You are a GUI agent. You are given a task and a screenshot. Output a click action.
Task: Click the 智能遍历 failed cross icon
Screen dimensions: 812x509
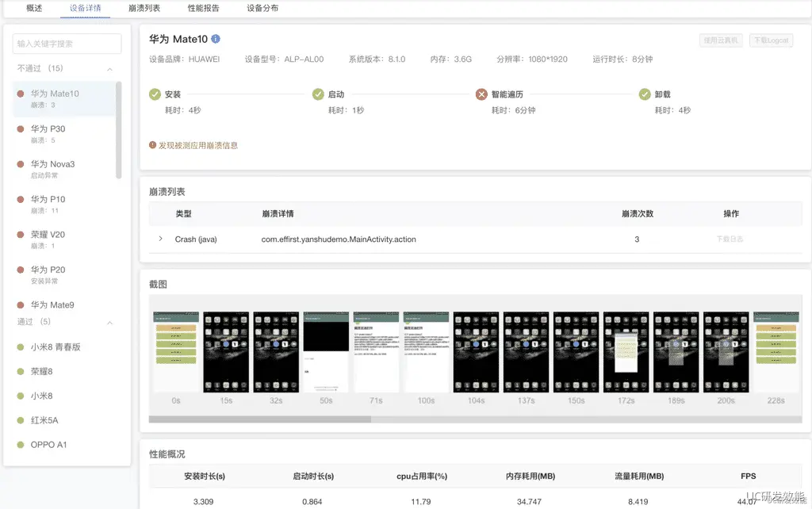pos(481,94)
